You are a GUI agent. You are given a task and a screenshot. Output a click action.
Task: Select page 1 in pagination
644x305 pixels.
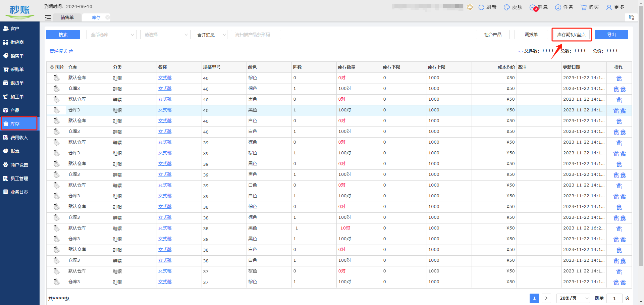pos(534,298)
